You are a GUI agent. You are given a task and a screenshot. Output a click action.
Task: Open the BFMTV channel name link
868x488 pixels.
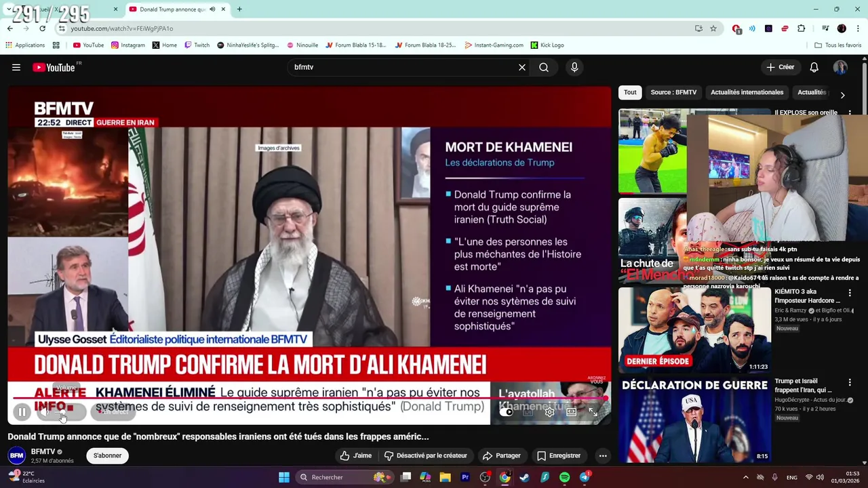point(43,451)
